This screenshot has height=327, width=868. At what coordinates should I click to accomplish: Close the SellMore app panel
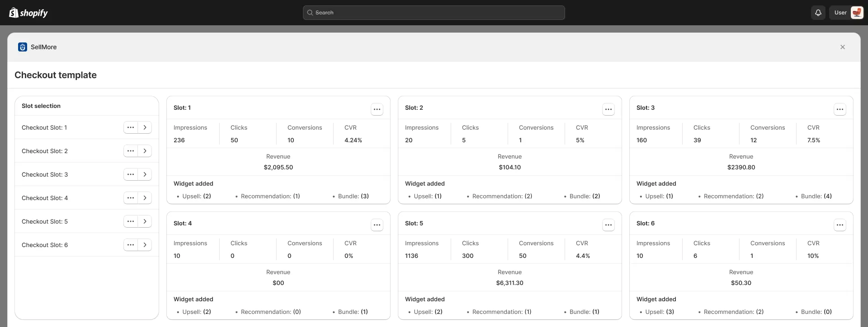click(x=842, y=47)
